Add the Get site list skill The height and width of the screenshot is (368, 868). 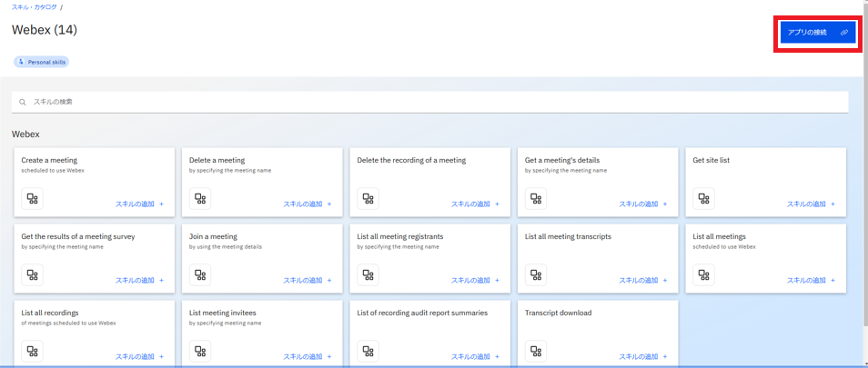point(811,204)
